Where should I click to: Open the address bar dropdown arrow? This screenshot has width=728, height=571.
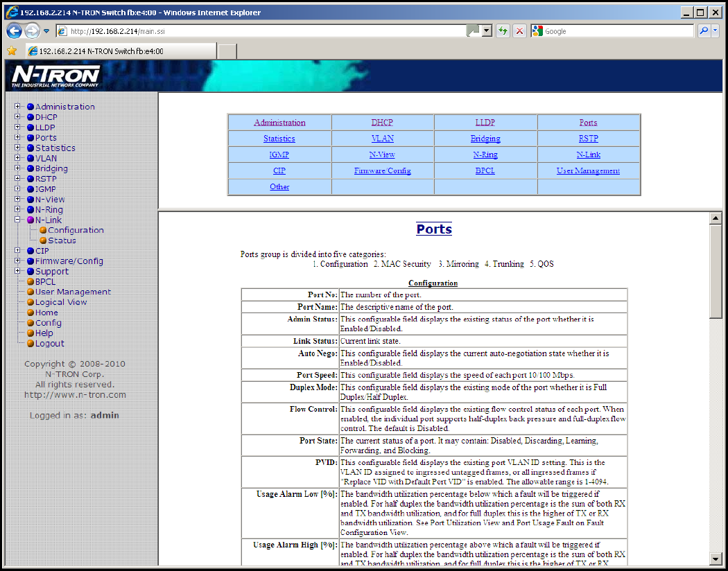[487, 31]
